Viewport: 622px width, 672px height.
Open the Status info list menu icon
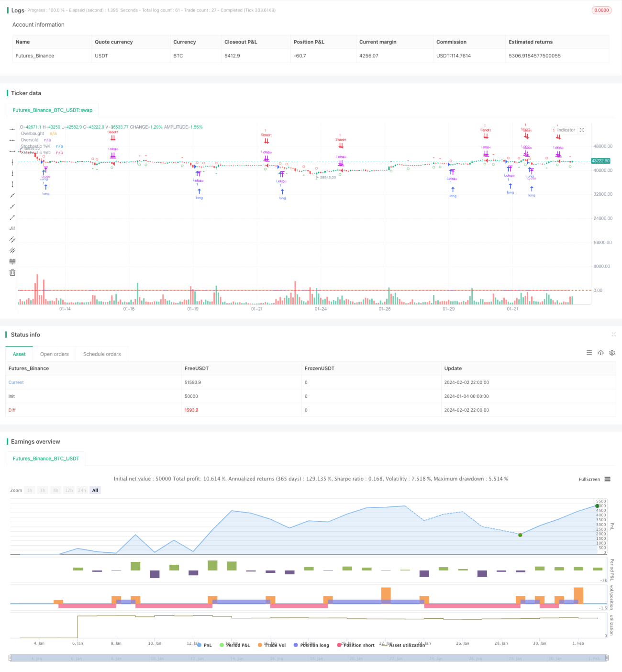(x=589, y=353)
